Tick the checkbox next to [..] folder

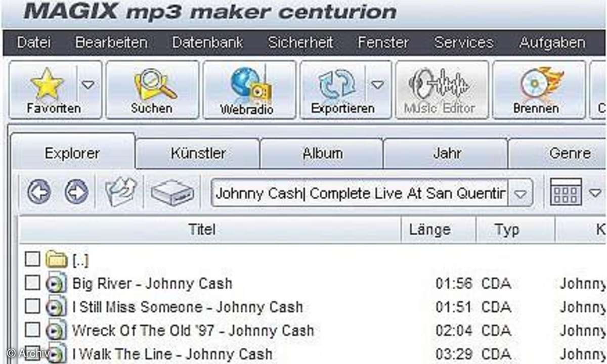click(x=32, y=259)
